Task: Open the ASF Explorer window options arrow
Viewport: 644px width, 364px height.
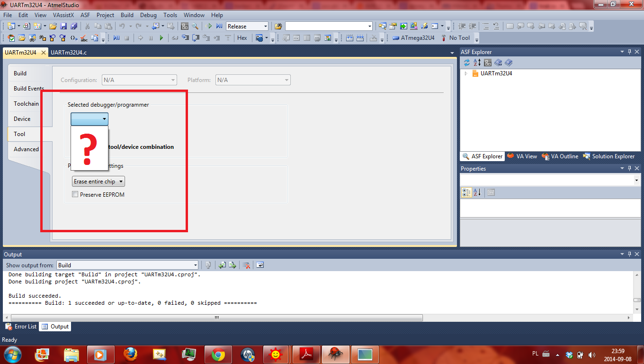Action: tap(623, 52)
